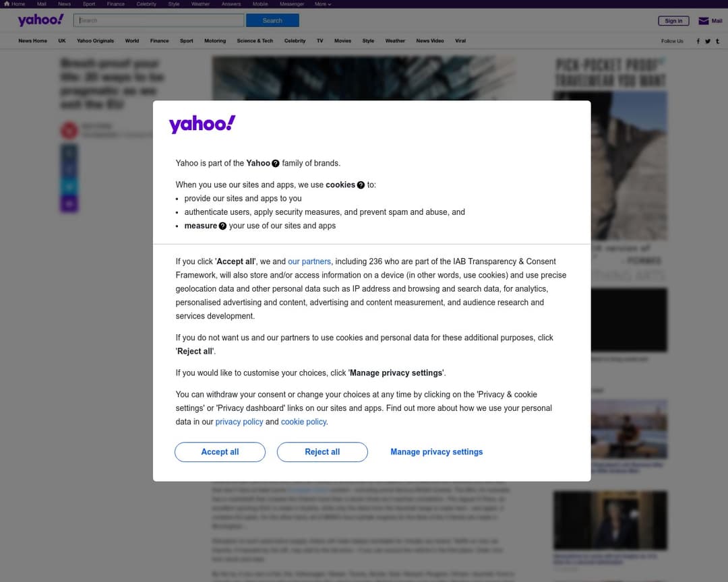The height and width of the screenshot is (582, 728).
Task: Click the Yahoo logo in the consent dialog
Action: point(202,124)
